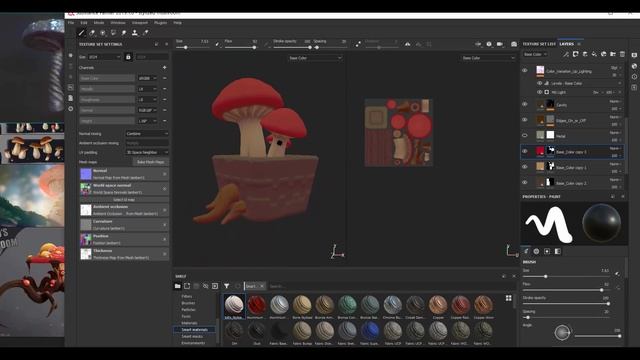Switch Shelf grid view size icon
The height and width of the screenshot is (360, 640).
[509, 298]
